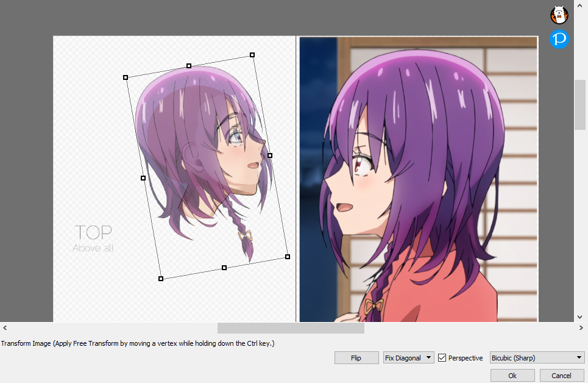Click the TOP watermark area in left panel
588x383 pixels.
[x=93, y=233]
